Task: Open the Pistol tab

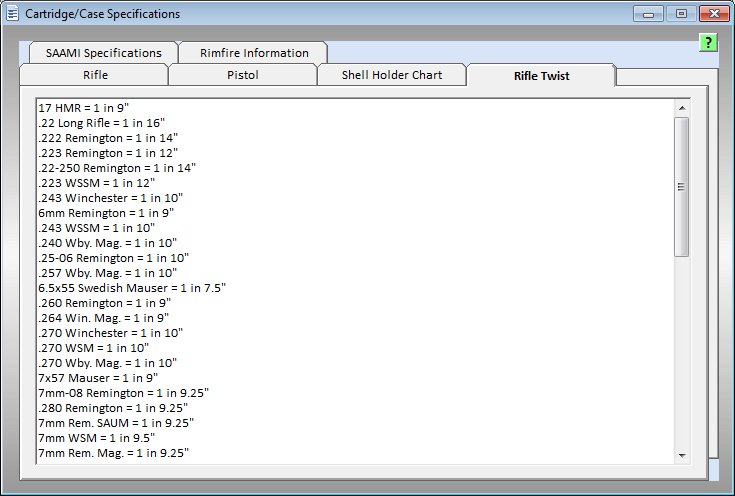Action: pyautogui.click(x=242, y=76)
